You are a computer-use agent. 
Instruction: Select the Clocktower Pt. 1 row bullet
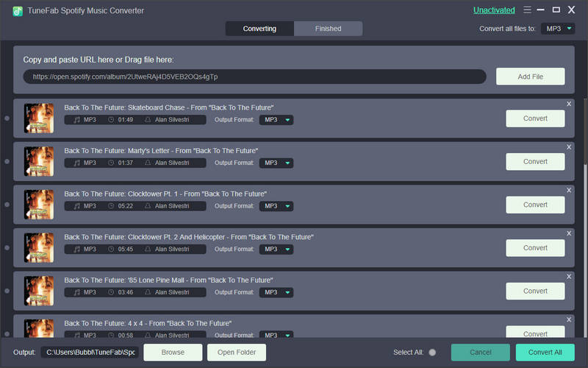[7, 205]
